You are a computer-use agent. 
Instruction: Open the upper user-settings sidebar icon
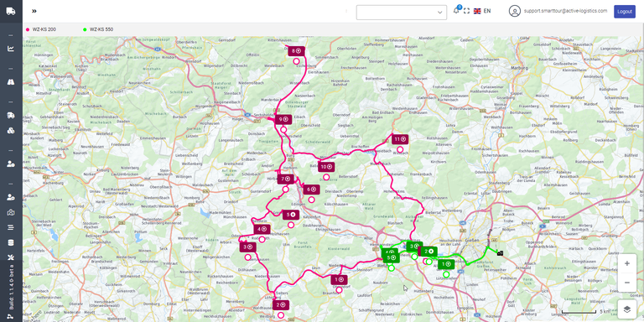pos(11,164)
